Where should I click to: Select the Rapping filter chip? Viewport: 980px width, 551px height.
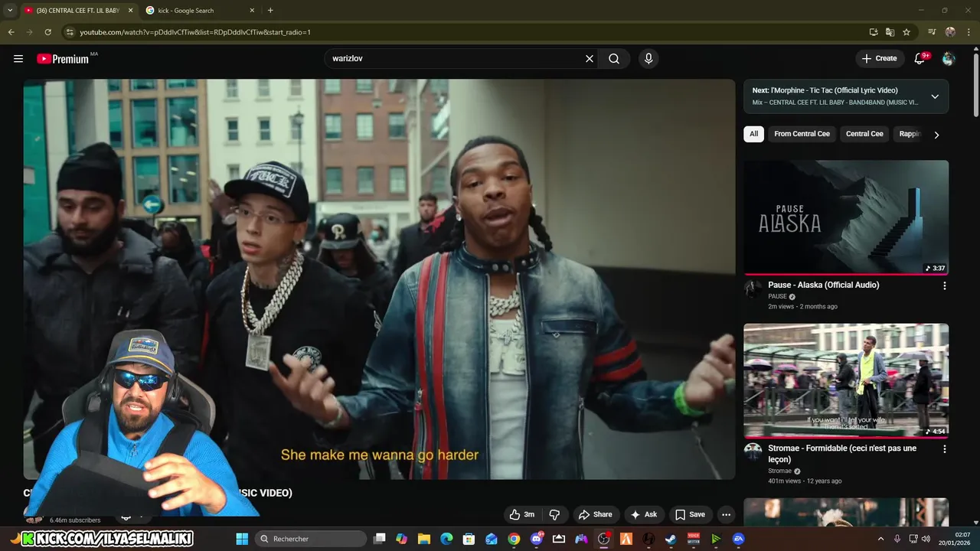click(910, 134)
